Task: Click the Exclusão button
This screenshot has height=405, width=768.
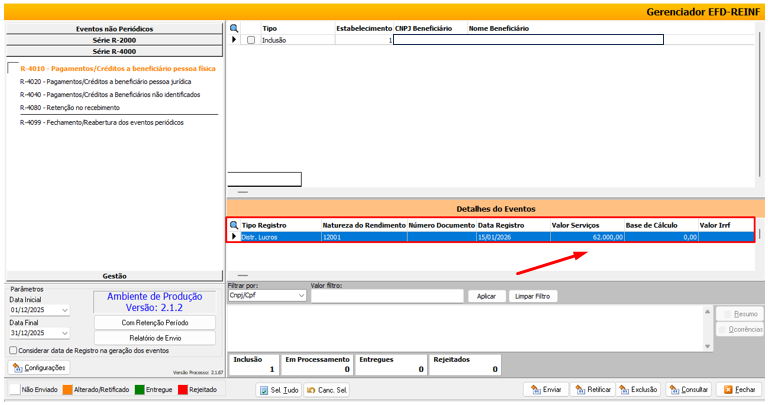Action: pyautogui.click(x=639, y=389)
